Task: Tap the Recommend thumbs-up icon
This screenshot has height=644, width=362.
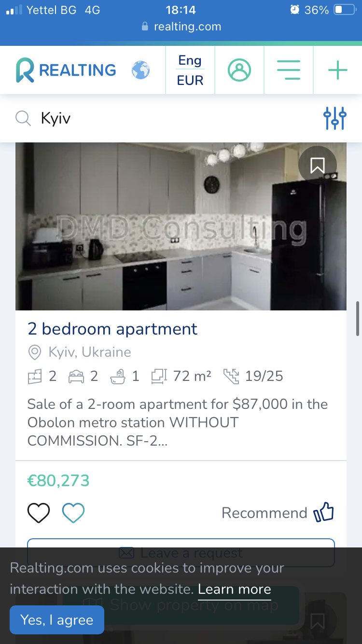Action: (x=324, y=513)
